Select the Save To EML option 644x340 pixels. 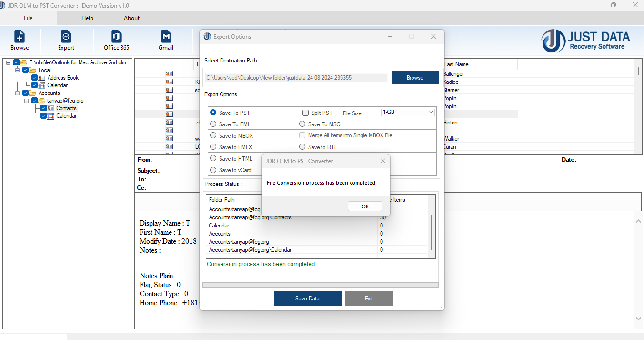pos(213,124)
